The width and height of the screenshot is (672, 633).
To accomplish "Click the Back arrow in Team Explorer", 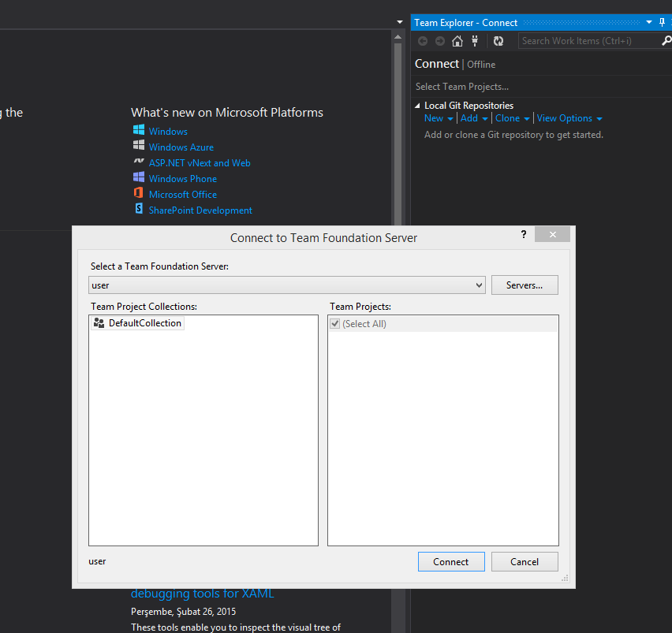I will tap(423, 41).
